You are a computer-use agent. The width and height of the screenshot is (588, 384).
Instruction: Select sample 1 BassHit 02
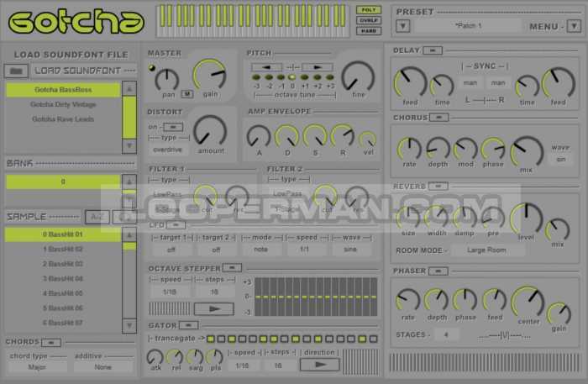click(x=63, y=249)
